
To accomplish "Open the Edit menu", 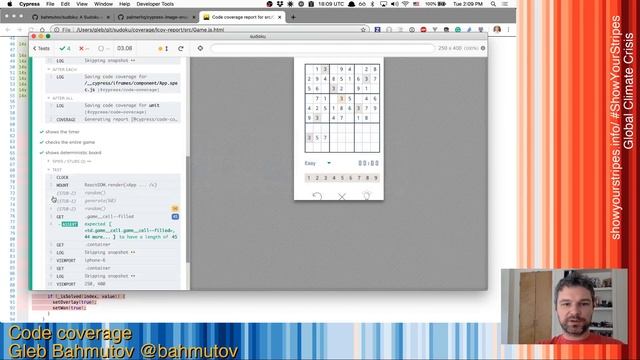I will tap(65, 4).
